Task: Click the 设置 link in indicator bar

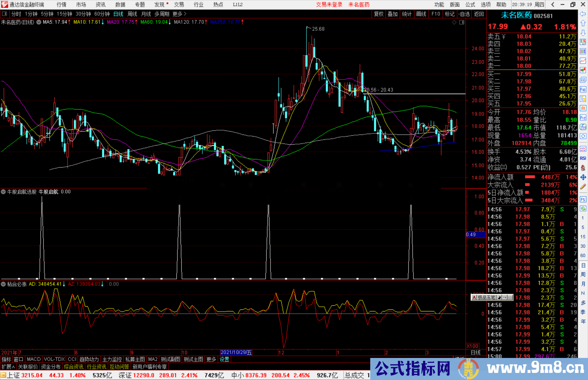Action: click(x=224, y=359)
